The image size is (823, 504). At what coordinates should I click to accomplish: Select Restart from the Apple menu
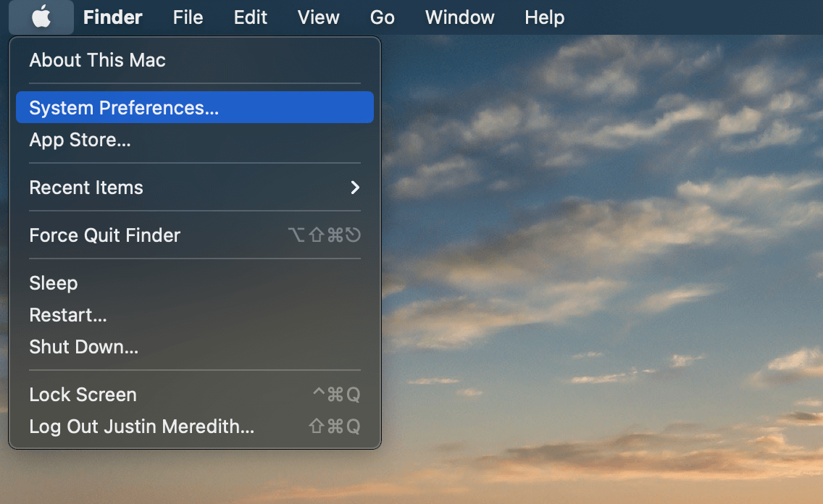(x=67, y=315)
